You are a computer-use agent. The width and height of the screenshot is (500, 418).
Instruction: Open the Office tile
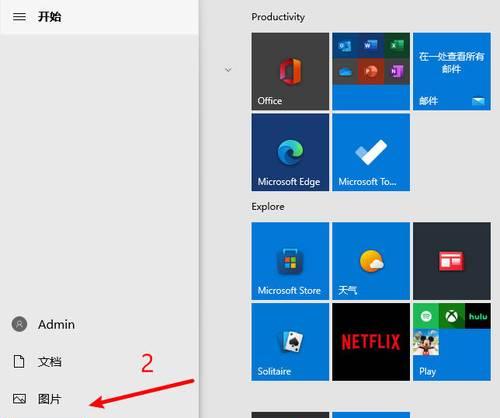(x=290, y=71)
